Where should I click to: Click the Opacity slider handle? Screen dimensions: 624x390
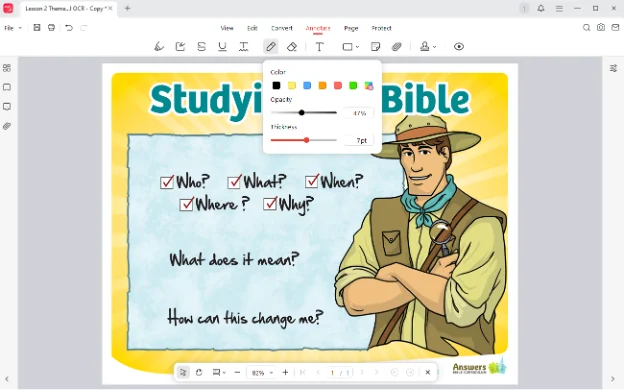(x=302, y=113)
